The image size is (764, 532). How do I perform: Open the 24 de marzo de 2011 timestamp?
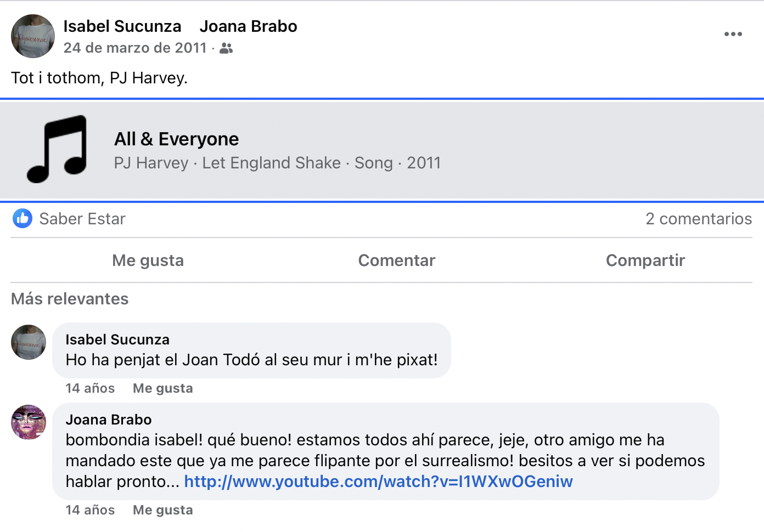tap(135, 48)
